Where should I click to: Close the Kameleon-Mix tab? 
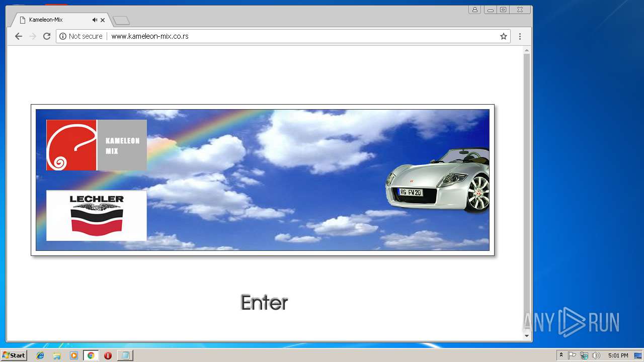[103, 20]
